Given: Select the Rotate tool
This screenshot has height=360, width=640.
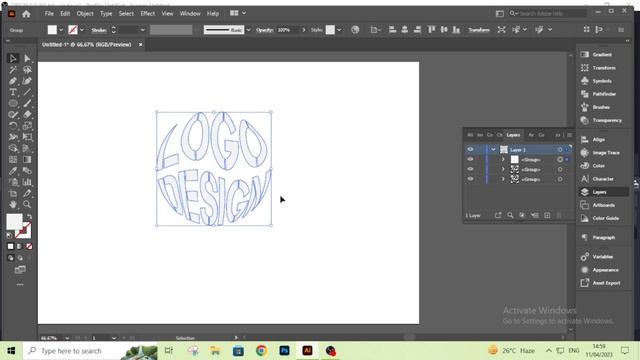Looking at the screenshot, I should click(13, 126).
